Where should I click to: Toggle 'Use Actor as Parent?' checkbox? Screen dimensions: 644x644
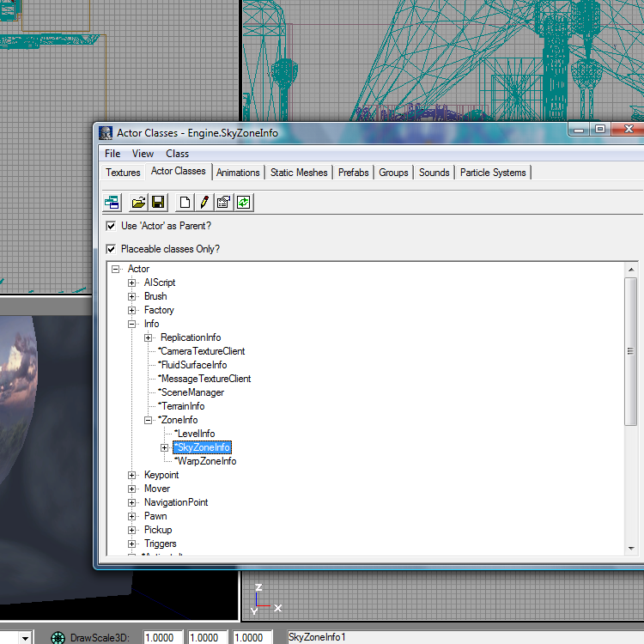[x=111, y=226]
